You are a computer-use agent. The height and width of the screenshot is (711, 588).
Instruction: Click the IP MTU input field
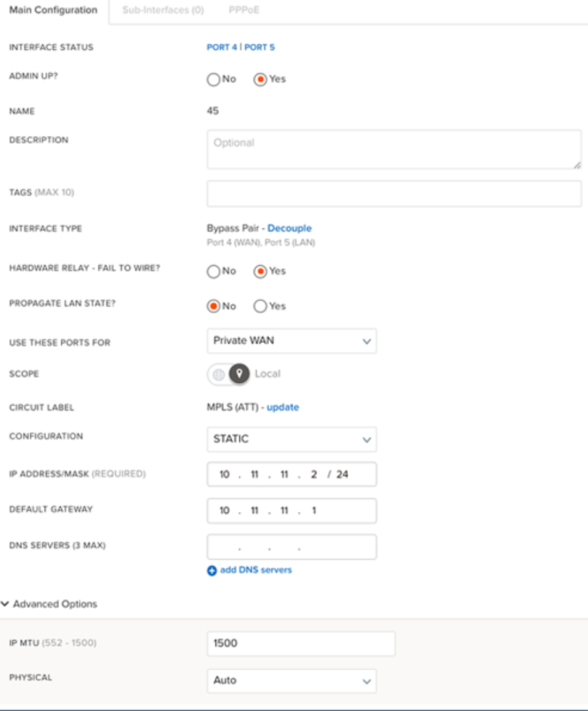[x=301, y=644]
